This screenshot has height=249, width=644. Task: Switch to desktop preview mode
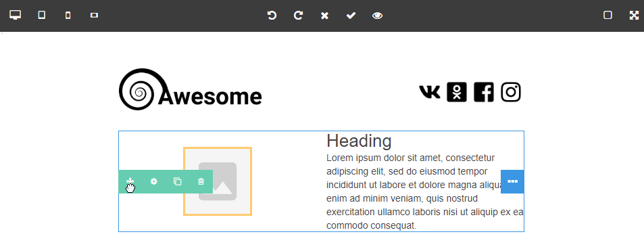coord(15,16)
